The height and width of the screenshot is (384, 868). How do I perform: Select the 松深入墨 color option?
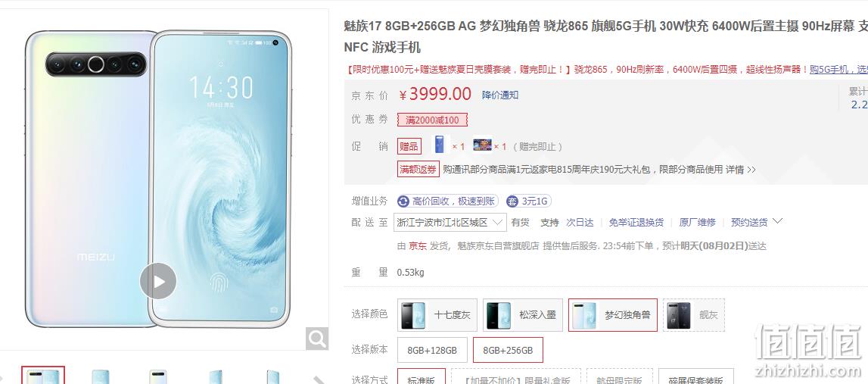523,315
